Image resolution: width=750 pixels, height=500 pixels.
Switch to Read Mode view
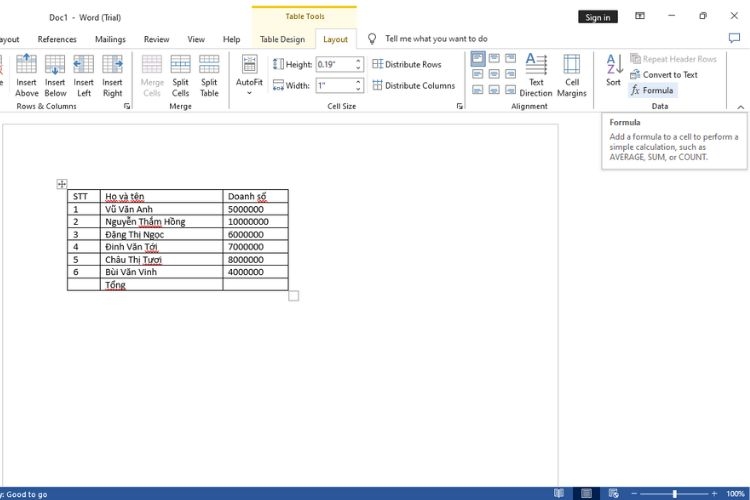pos(559,493)
